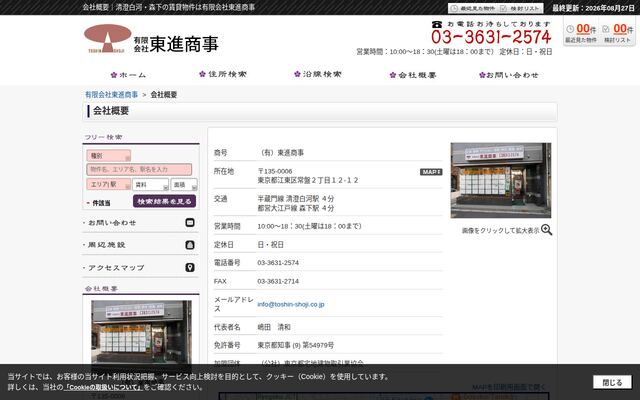The height and width of the screenshot is (400, 640).
Task: Click the sidebar storefront photo thumbnail
Action: pyautogui.click(x=141, y=335)
